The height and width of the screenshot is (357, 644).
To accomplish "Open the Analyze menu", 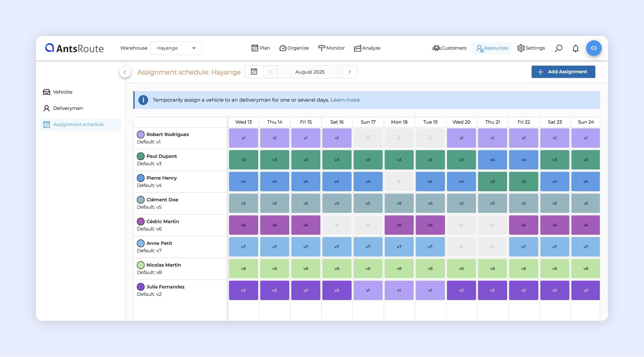I will 367,48.
